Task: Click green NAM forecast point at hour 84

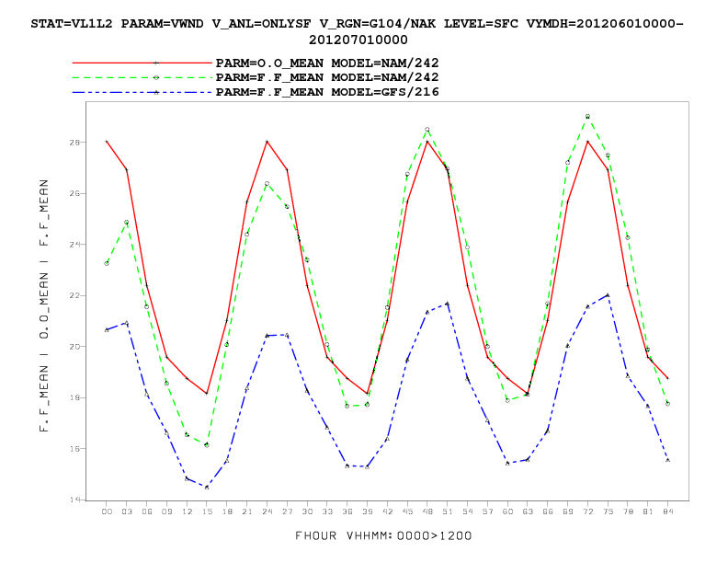Action: pyautogui.click(x=668, y=404)
